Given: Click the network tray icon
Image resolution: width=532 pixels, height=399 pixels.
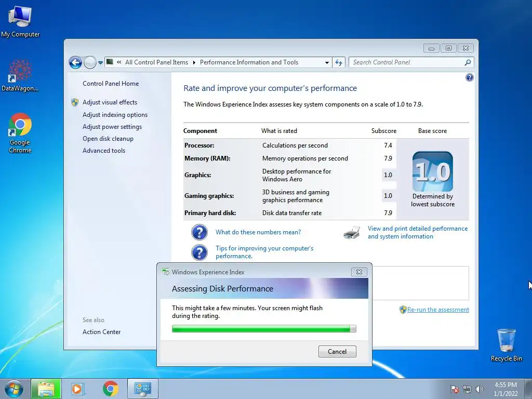Looking at the screenshot, I should point(467,389).
